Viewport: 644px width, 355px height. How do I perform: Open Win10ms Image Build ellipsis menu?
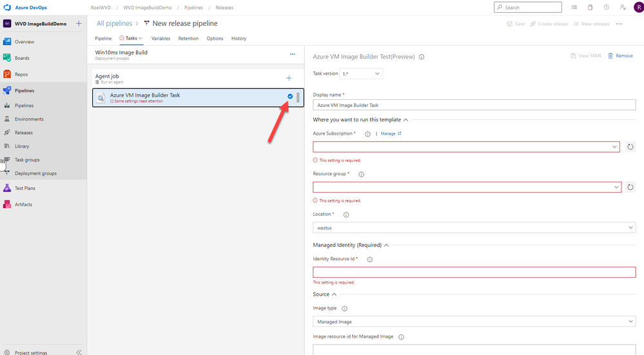(x=293, y=54)
